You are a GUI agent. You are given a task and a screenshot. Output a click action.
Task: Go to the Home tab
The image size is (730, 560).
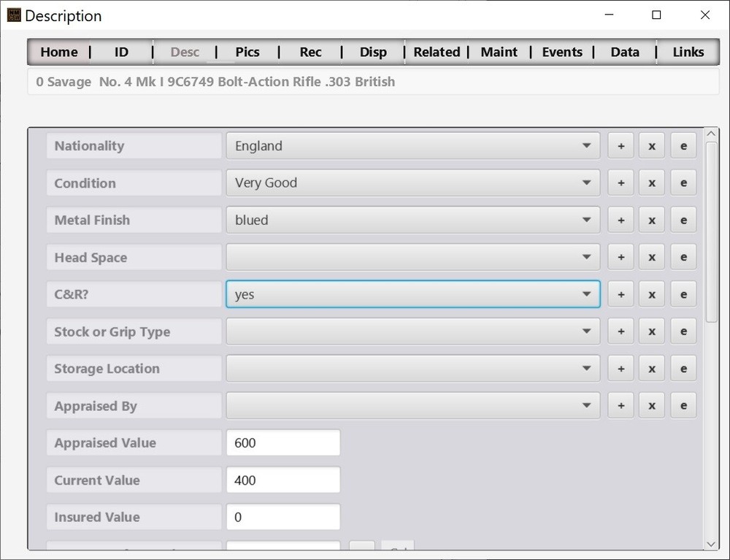pos(58,52)
